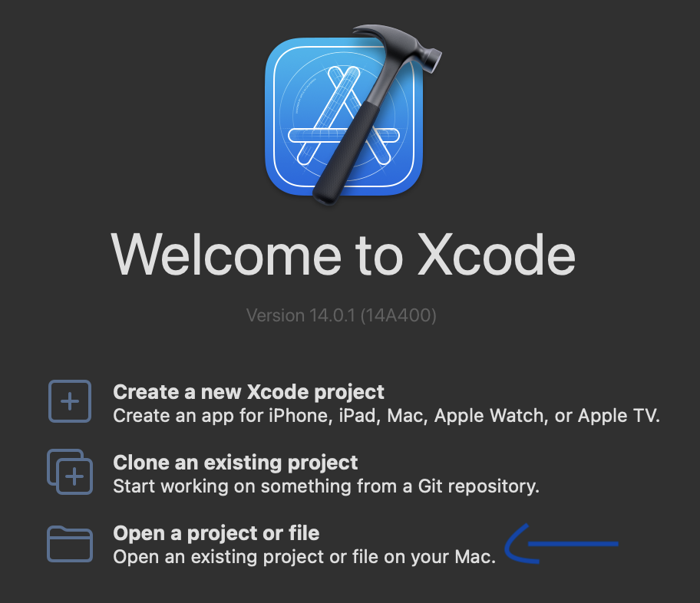This screenshot has height=603, width=700.
Task: Click 'Create an app for iPhone, iPad' description
Action: (386, 416)
